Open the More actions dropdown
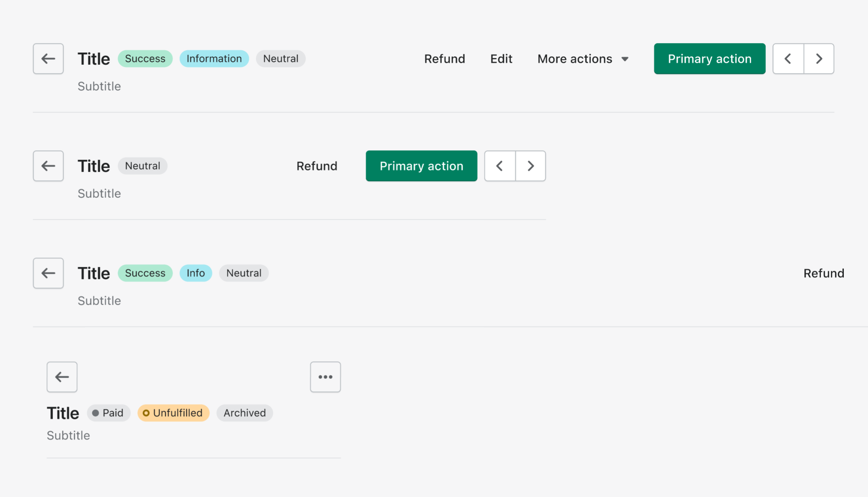Screen dimensions: 868x497 [575, 59]
